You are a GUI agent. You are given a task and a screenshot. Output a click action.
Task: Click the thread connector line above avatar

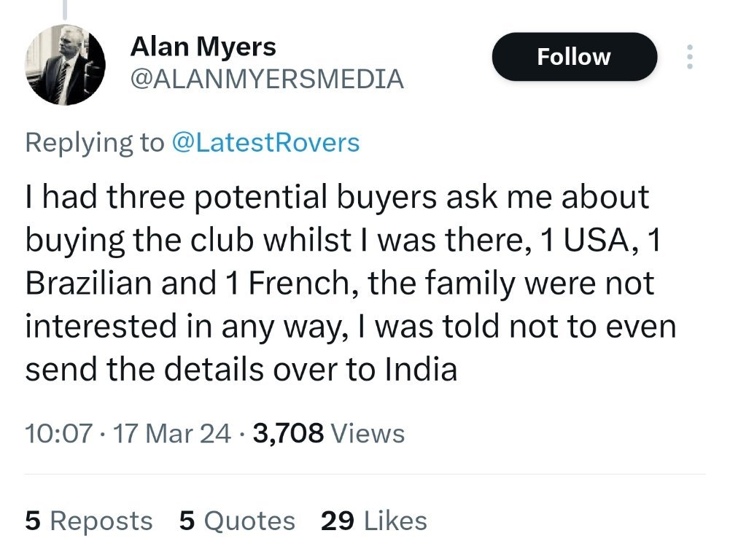(x=66, y=9)
